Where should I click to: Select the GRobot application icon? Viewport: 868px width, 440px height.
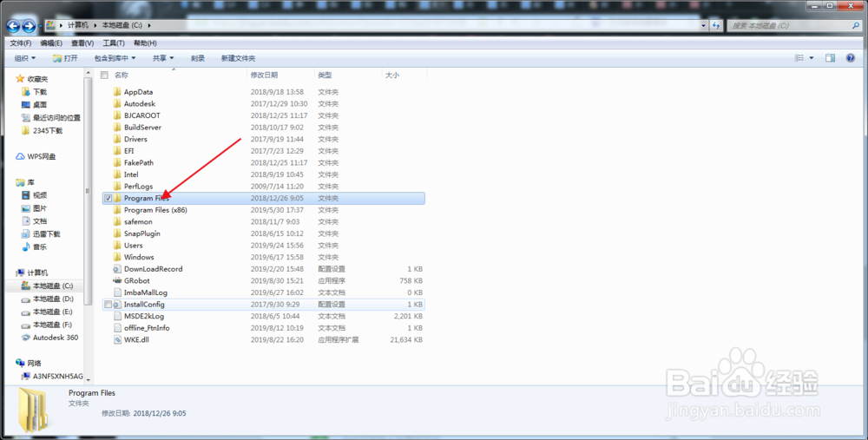[117, 280]
